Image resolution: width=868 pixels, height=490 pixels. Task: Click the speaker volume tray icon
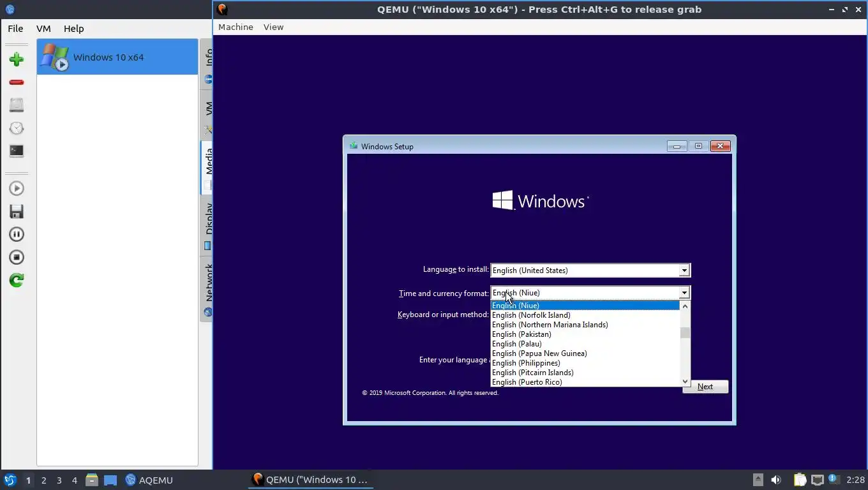point(776,480)
